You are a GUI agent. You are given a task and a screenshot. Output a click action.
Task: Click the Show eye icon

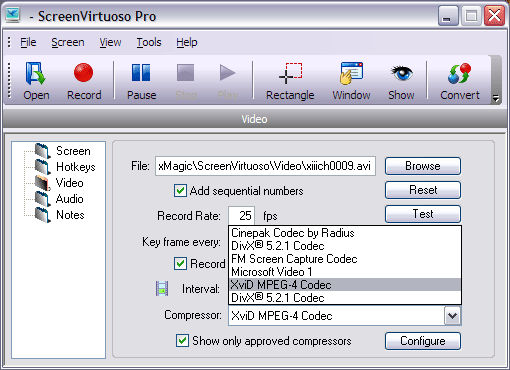(401, 73)
